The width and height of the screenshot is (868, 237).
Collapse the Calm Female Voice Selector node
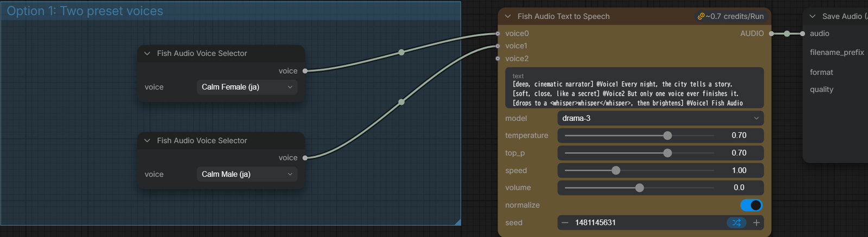pyautogui.click(x=147, y=53)
